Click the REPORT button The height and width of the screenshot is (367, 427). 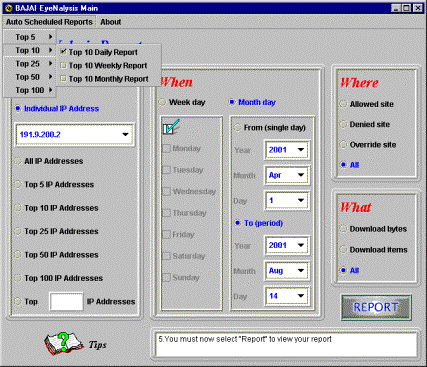click(376, 307)
